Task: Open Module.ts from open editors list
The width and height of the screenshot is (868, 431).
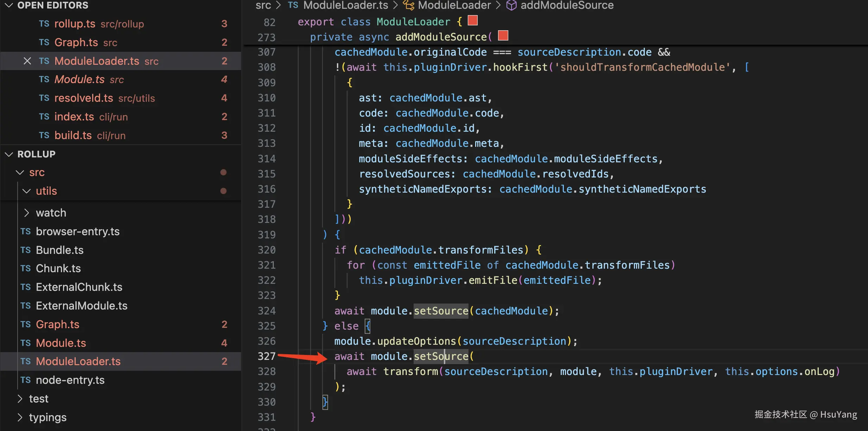Action: (80, 80)
